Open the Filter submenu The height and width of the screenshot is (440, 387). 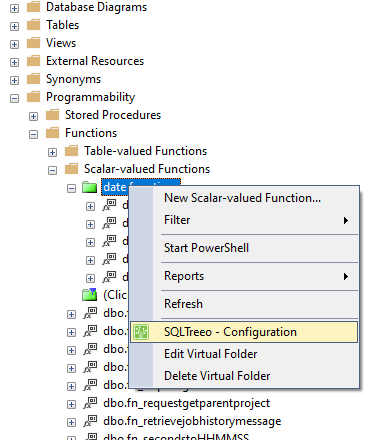tap(244, 220)
